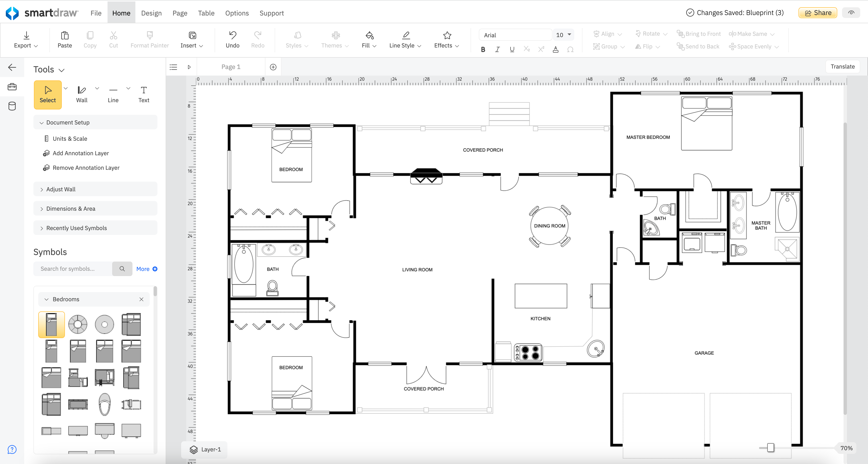
Task: Open the font size dropdown
Action: [x=563, y=34]
